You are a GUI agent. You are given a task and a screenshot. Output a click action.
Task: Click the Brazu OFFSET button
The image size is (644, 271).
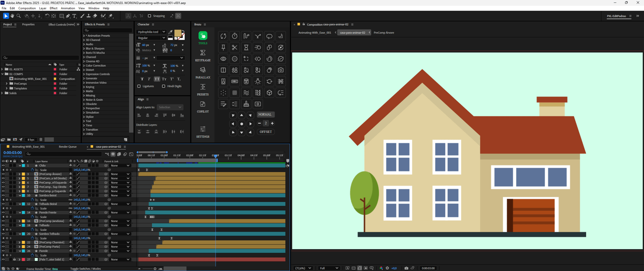(266, 132)
